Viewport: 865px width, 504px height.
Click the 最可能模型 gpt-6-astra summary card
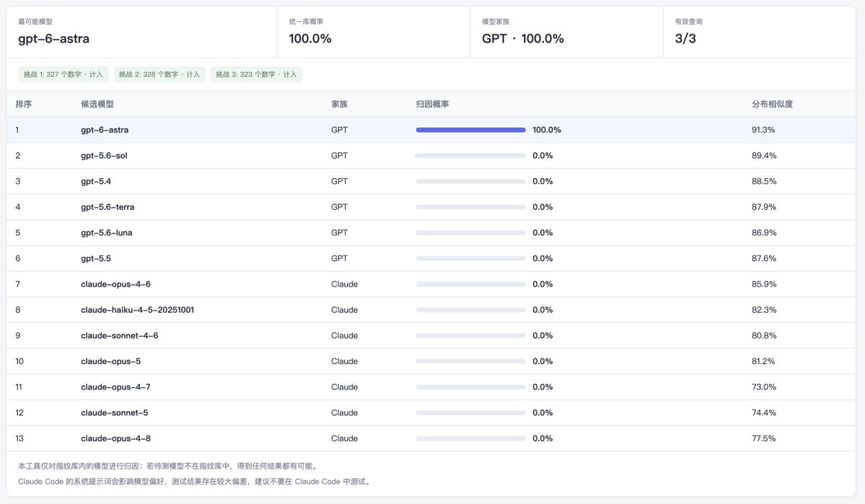click(x=142, y=32)
